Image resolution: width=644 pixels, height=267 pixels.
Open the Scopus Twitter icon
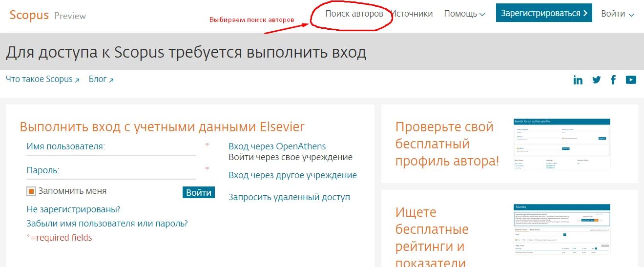[x=596, y=80]
